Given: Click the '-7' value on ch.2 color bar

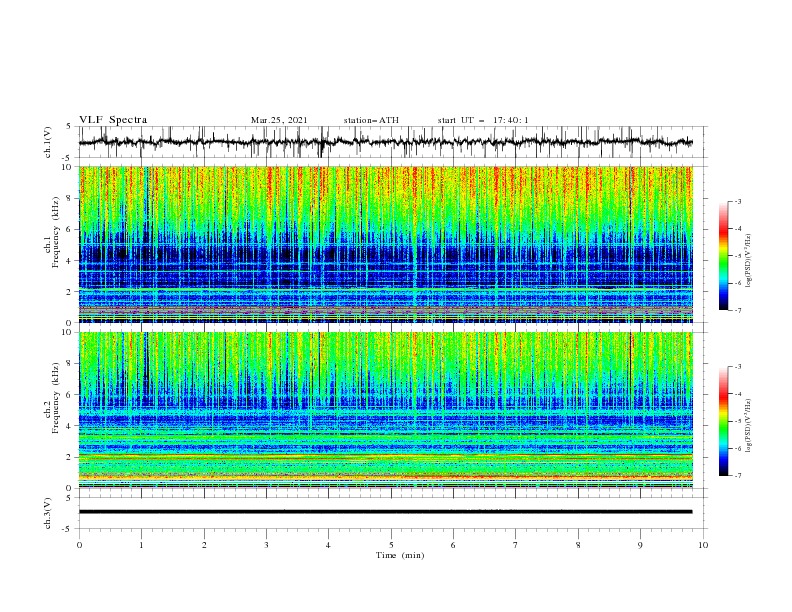Looking at the screenshot, I should pos(737,476).
